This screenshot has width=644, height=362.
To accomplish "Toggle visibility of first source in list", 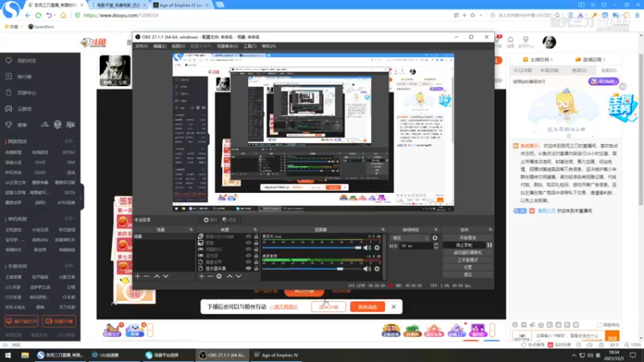I will 249,237.
